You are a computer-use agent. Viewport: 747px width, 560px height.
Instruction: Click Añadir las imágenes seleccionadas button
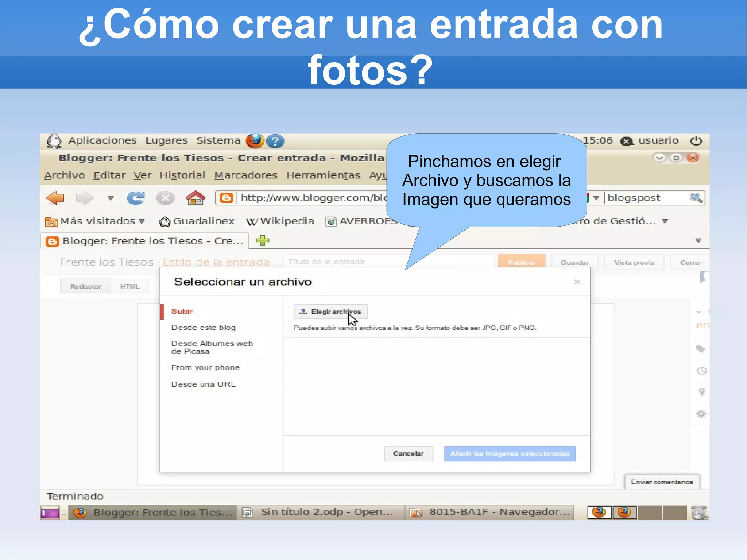click(x=510, y=453)
